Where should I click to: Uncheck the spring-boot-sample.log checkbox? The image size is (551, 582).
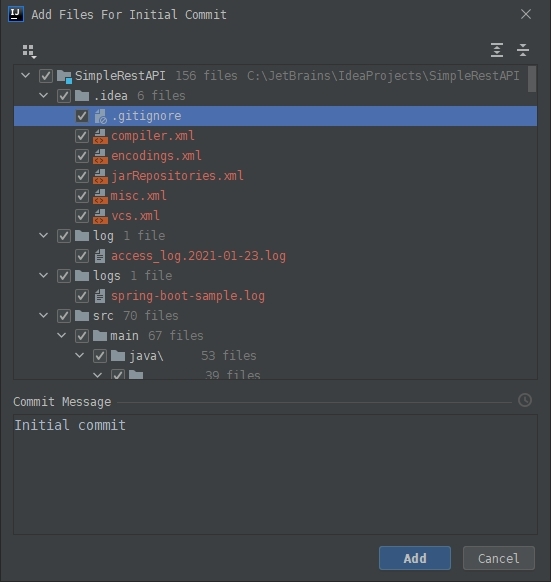82,296
